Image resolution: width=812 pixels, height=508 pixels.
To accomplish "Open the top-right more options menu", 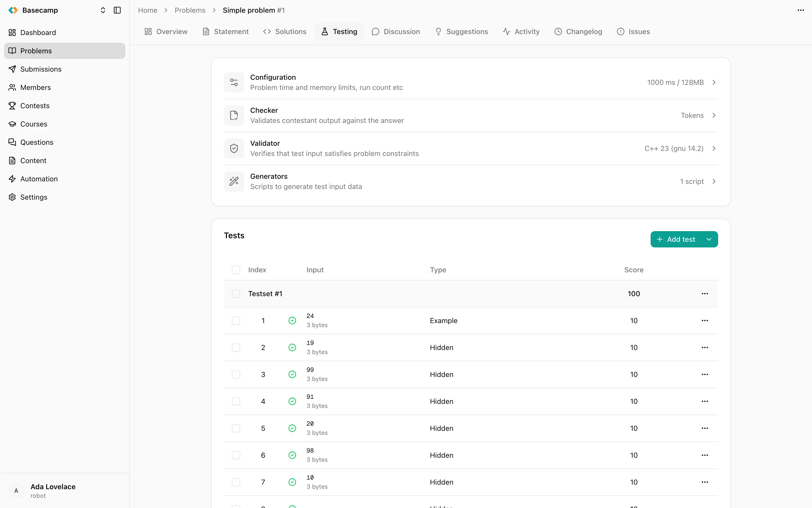I will click(x=801, y=10).
